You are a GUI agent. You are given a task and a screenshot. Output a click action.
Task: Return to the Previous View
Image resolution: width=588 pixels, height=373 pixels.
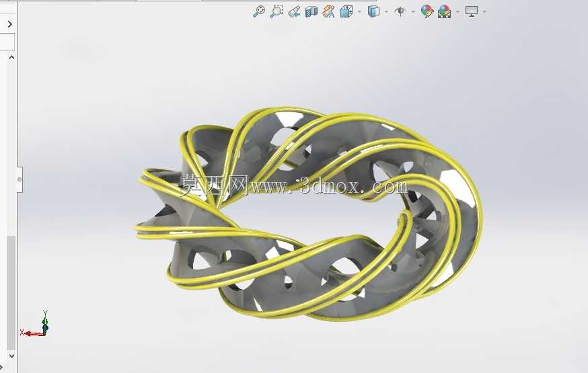(x=294, y=11)
